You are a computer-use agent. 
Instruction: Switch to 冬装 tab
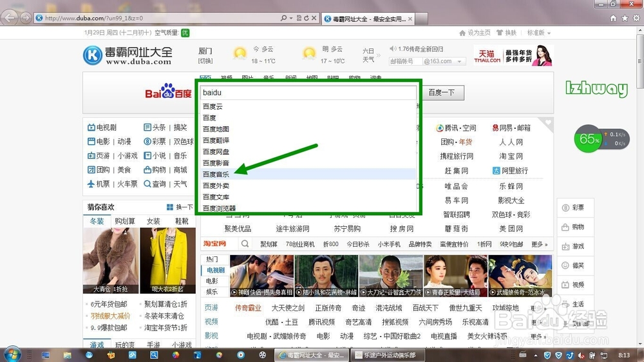click(97, 221)
